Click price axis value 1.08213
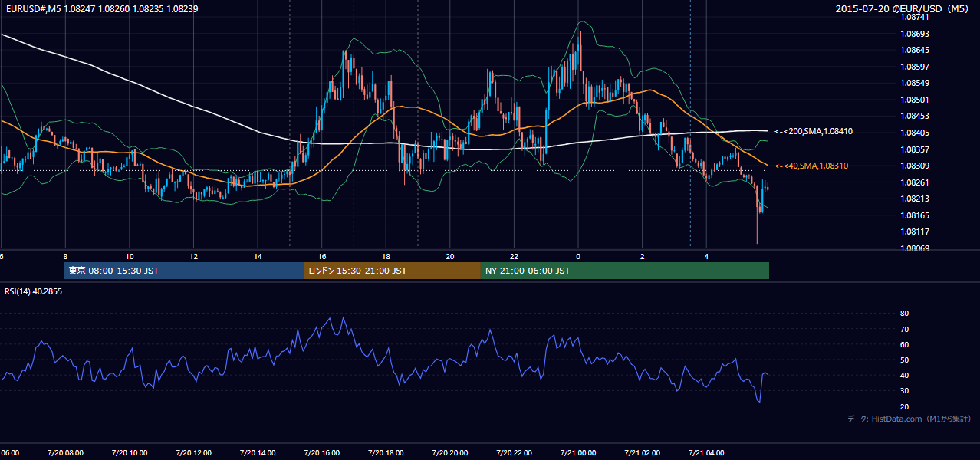Screen dimensions: 980x460 coord(916,199)
